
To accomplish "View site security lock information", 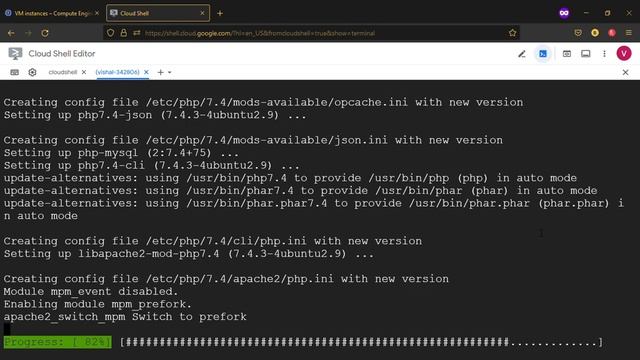I will 124,33.
